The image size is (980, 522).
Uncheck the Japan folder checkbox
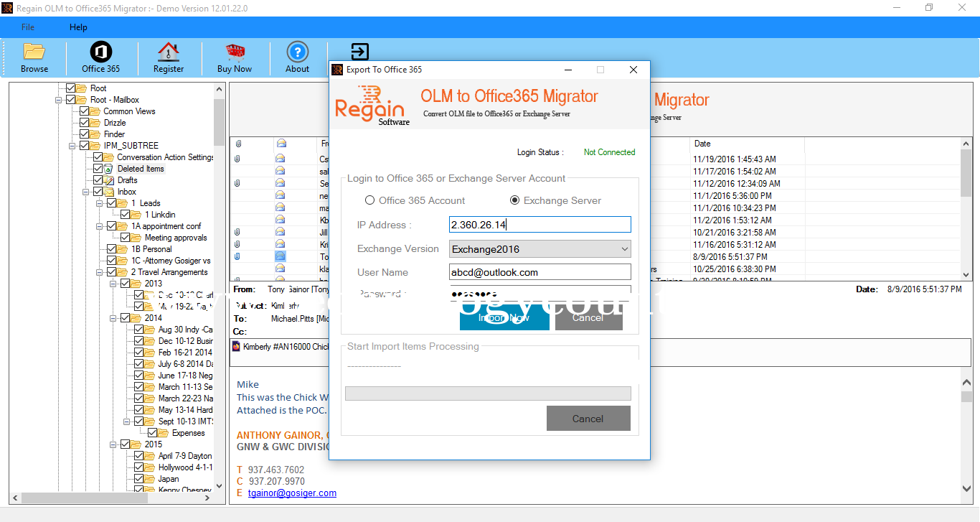(x=139, y=479)
